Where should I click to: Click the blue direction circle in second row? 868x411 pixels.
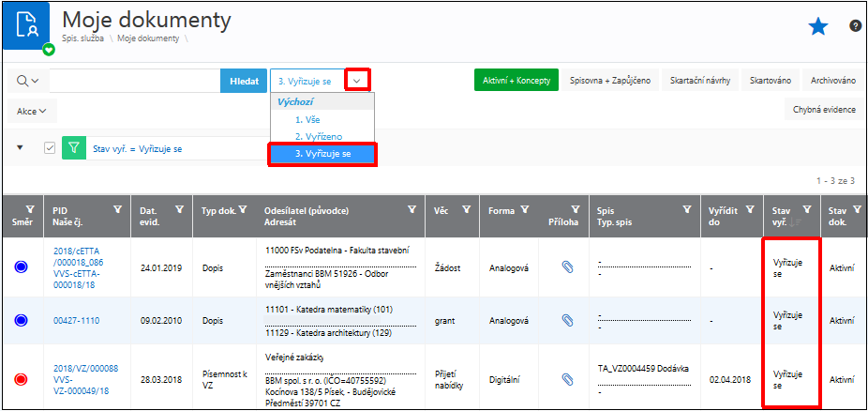pyautogui.click(x=21, y=320)
